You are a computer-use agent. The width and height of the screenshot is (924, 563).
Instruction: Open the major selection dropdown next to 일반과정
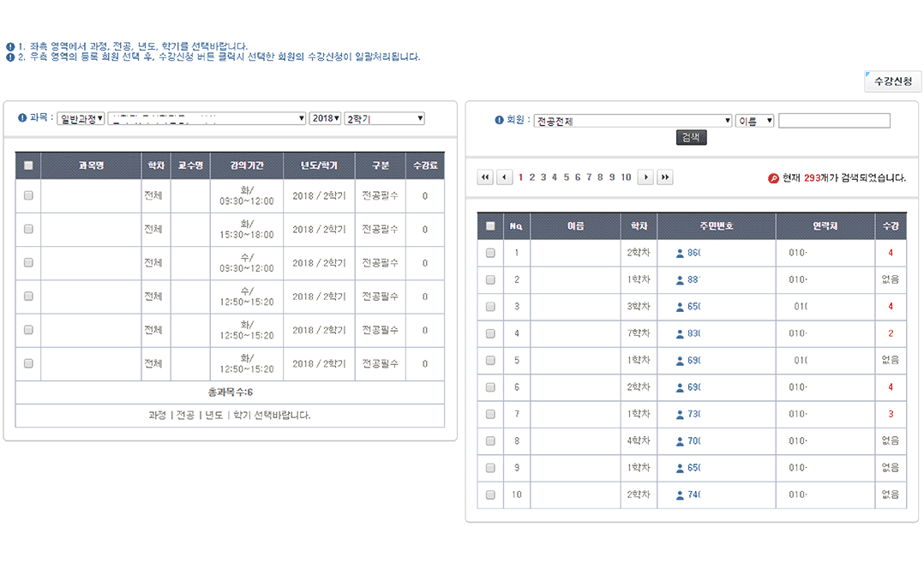[x=207, y=118]
